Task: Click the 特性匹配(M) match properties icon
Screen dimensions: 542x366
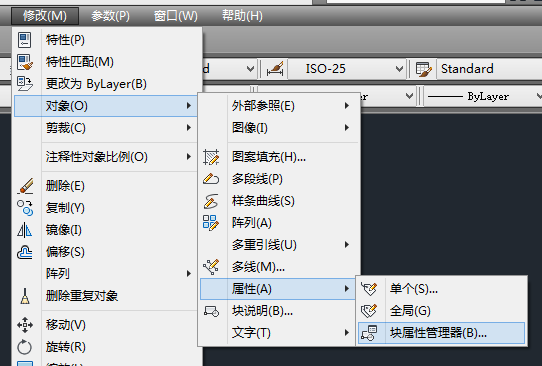Action: tap(25, 62)
